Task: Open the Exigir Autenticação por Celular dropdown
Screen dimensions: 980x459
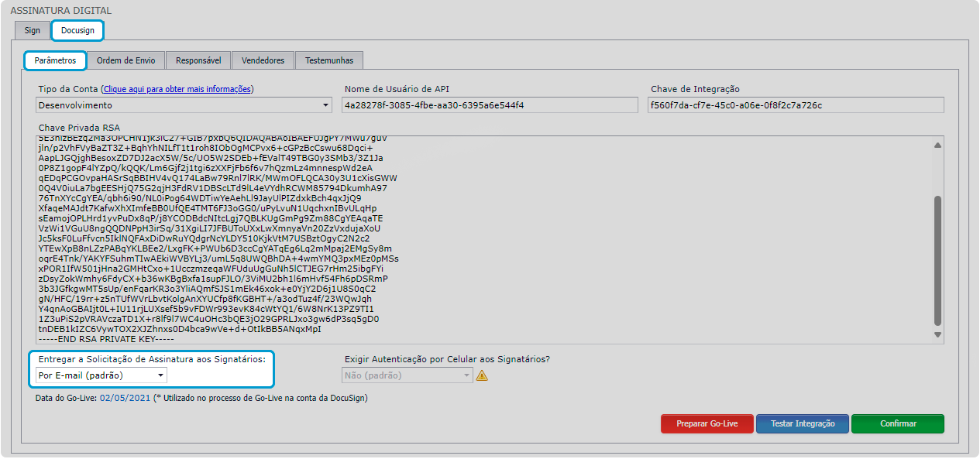Action: tap(407, 375)
